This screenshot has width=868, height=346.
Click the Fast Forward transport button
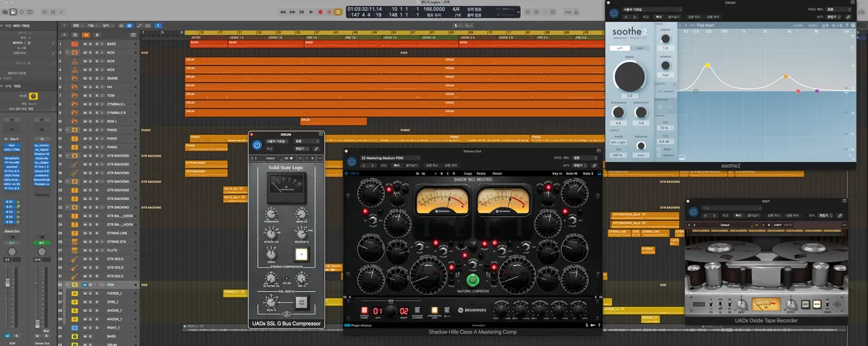click(292, 12)
